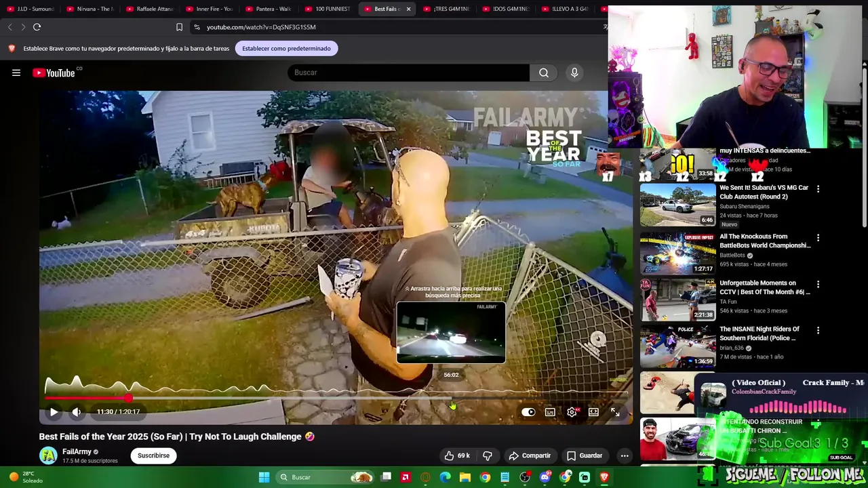
Task: Switch to the !DOS G4M1NES tab
Action: [x=507, y=9]
